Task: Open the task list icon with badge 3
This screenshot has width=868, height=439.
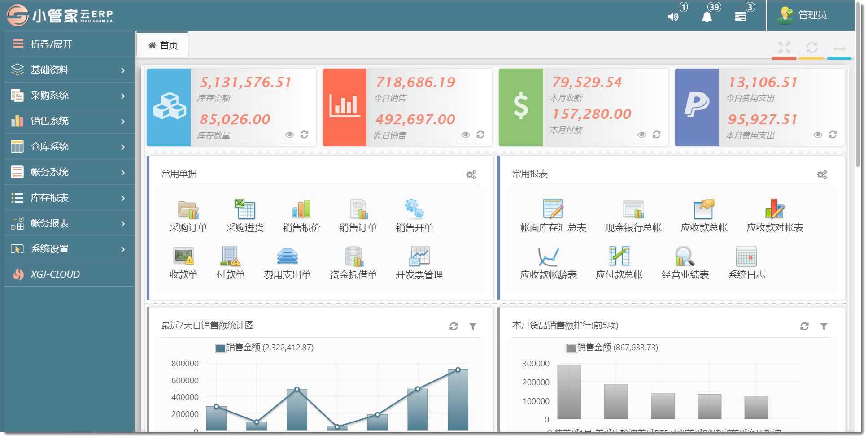Action: (x=741, y=17)
